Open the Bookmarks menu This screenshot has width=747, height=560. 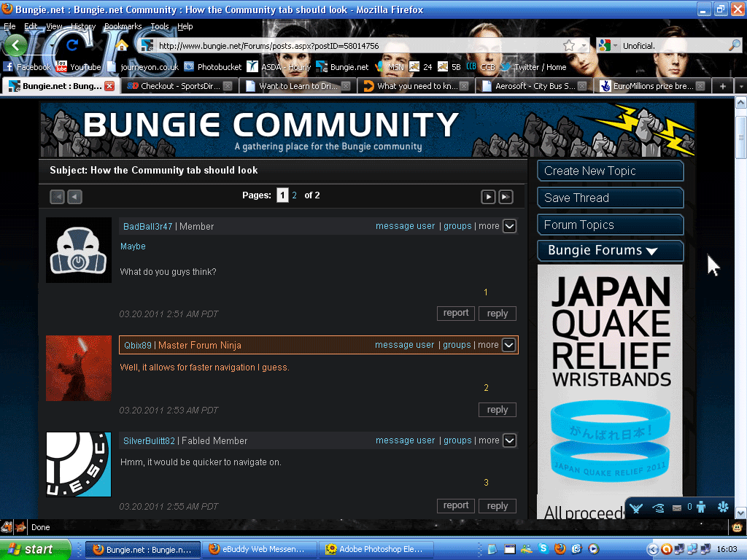point(123,26)
